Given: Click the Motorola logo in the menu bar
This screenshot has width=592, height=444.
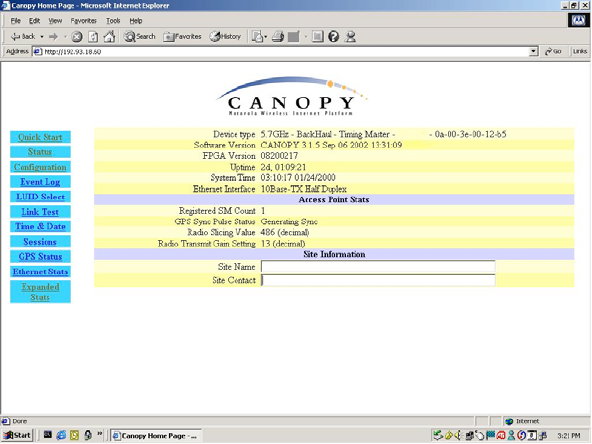Looking at the screenshot, I should coord(578,20).
